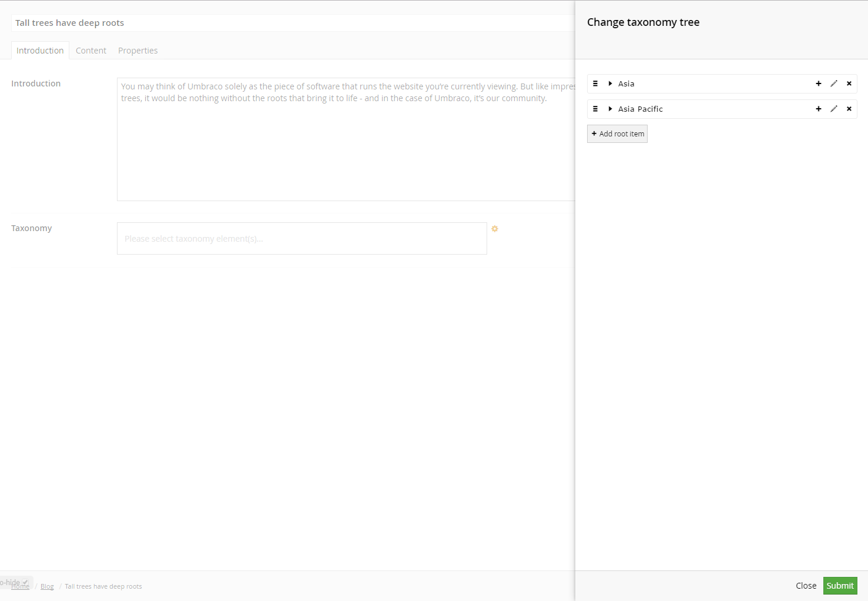Click the current page breadcrumb text
The height and width of the screenshot is (601, 868).
(x=103, y=586)
